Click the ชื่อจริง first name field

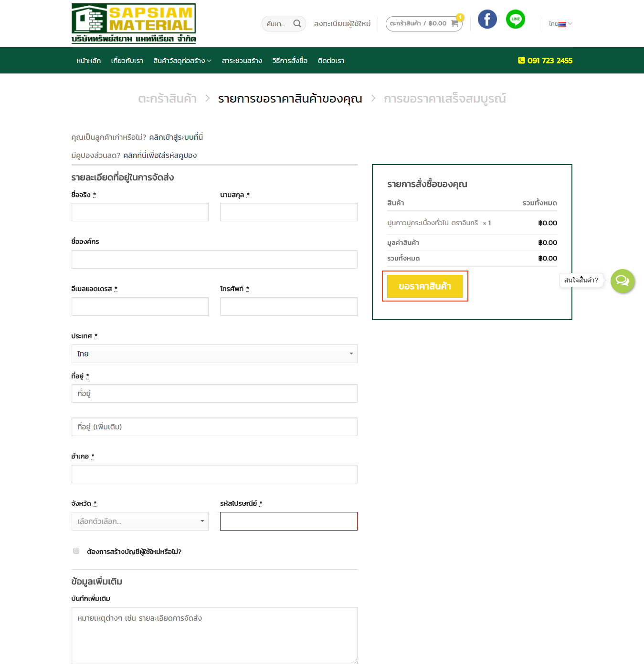coord(140,212)
